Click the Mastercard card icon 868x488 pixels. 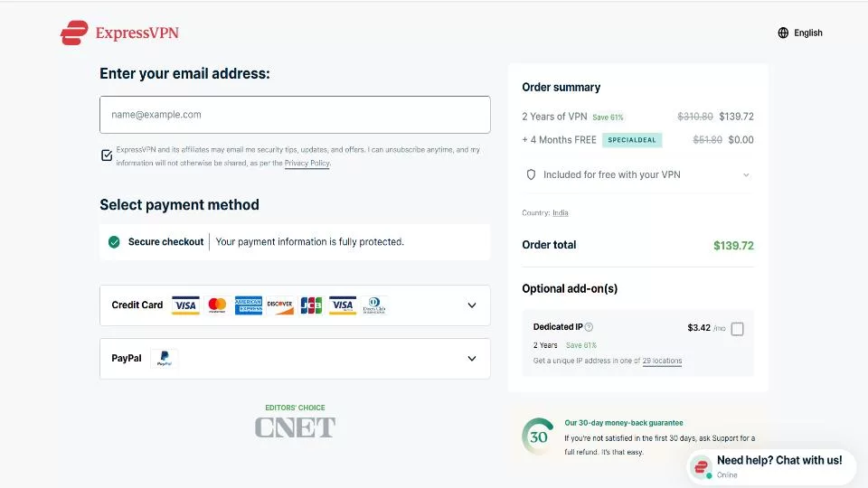click(x=217, y=305)
